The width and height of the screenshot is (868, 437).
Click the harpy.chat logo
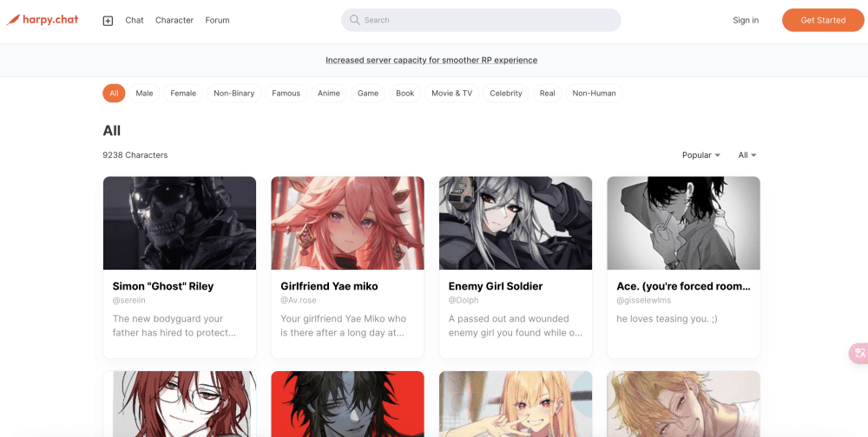pyautogui.click(x=42, y=20)
